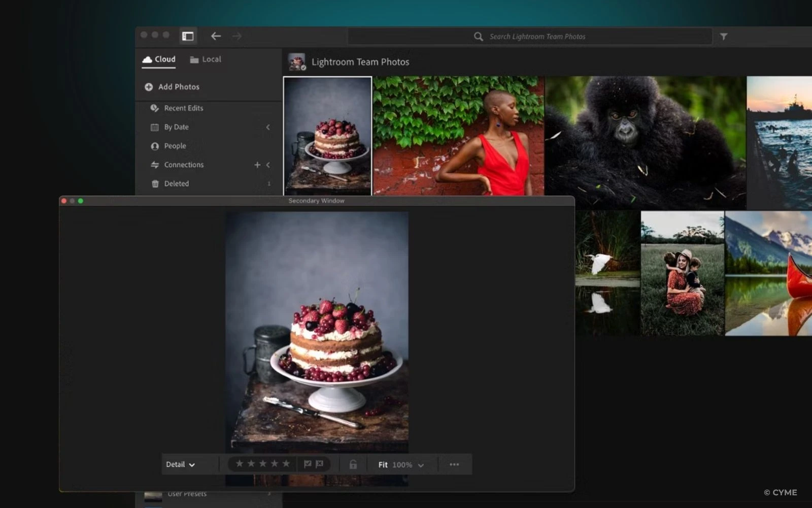Expand the By Date section chevron

click(x=268, y=127)
